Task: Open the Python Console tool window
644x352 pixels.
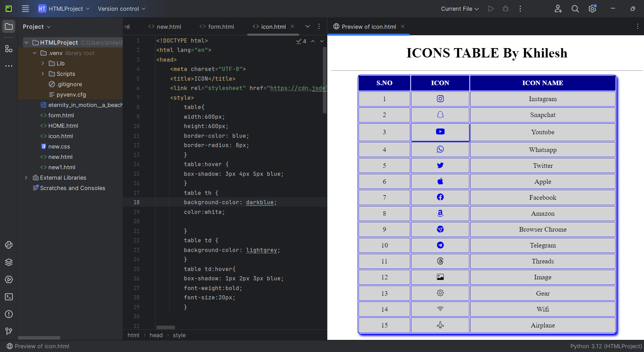Action: [x=9, y=245]
